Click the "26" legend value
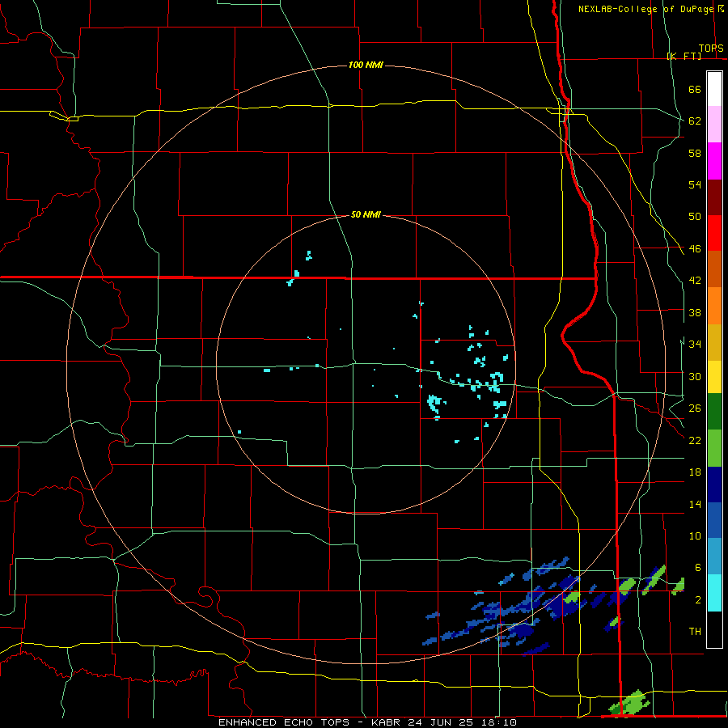Image resolution: width=728 pixels, height=728 pixels. (x=695, y=408)
